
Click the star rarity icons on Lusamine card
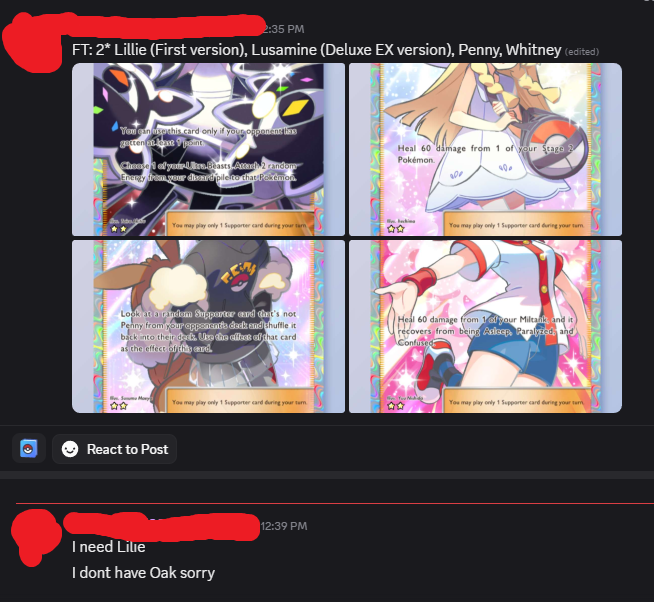click(x=118, y=229)
